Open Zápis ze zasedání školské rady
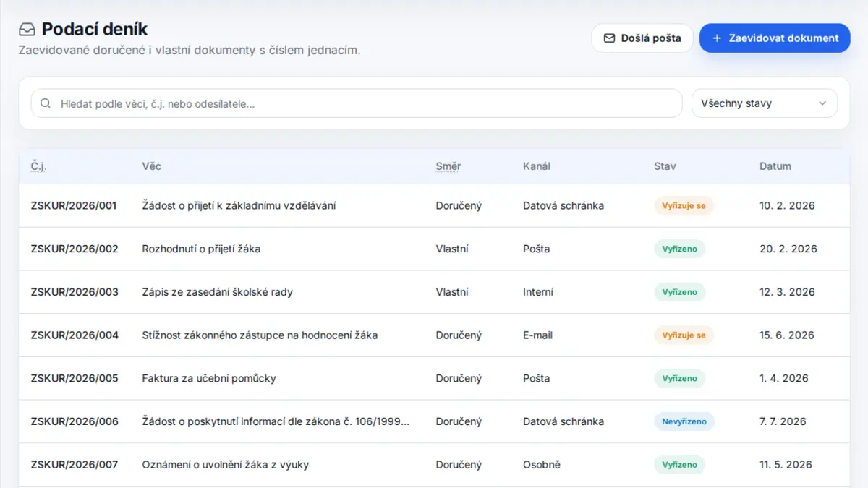The width and height of the screenshot is (868, 488). tap(217, 292)
